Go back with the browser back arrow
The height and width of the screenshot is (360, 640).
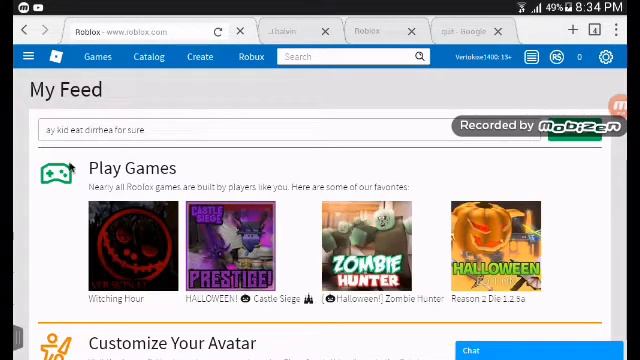coord(25,30)
